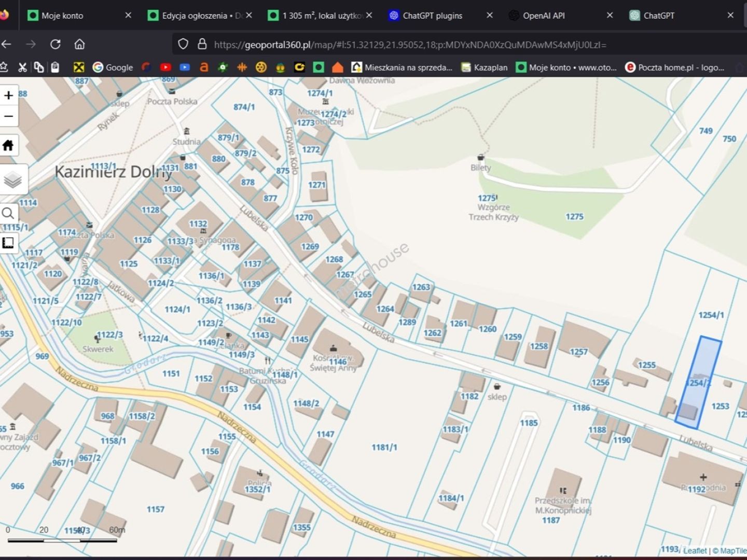747x560 pixels.
Task: Open the map layers control
Action: tap(12, 180)
